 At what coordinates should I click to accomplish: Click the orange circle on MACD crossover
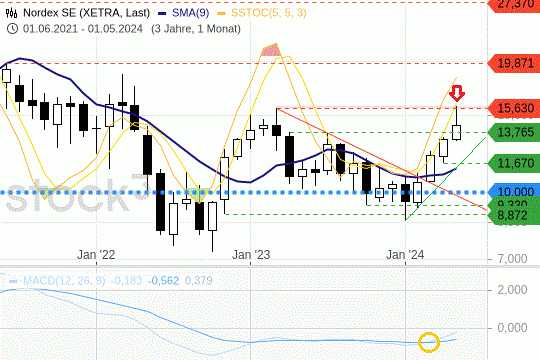click(x=429, y=342)
